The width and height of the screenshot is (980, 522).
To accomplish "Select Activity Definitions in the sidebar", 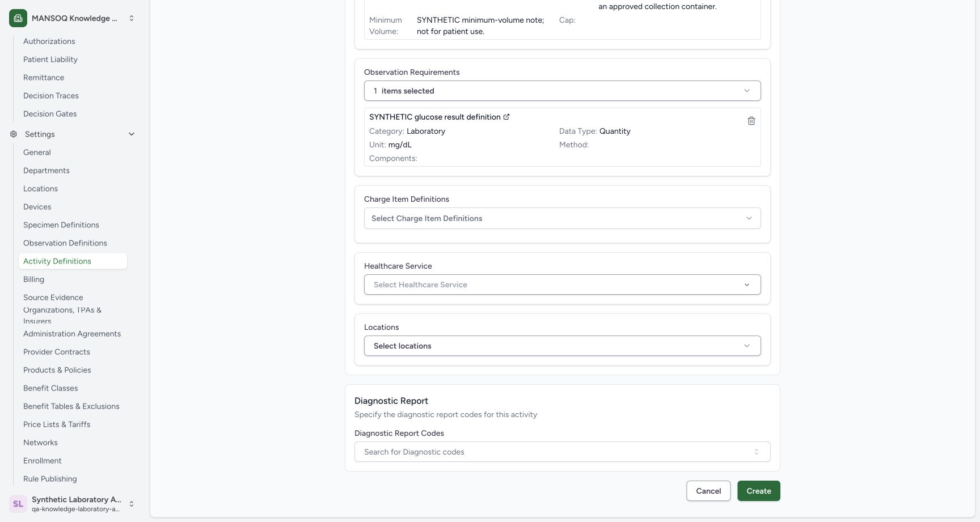I will pyautogui.click(x=73, y=261).
